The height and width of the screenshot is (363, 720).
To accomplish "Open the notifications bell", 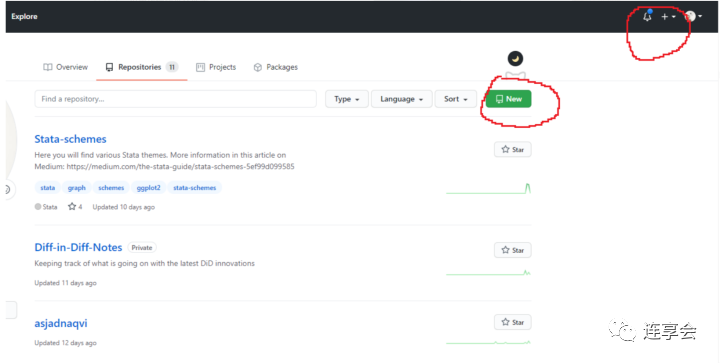I will (647, 17).
